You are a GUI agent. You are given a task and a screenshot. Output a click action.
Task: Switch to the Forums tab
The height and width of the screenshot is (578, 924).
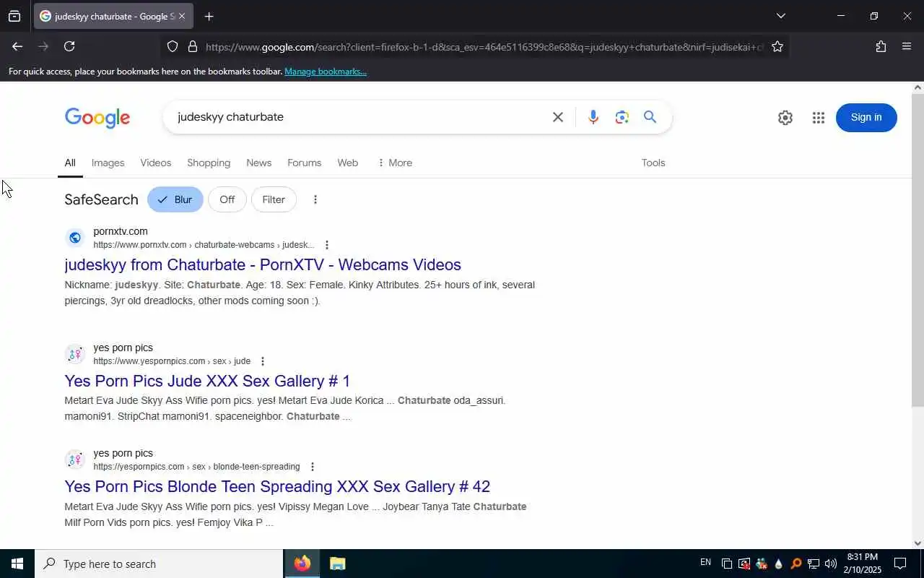point(304,163)
